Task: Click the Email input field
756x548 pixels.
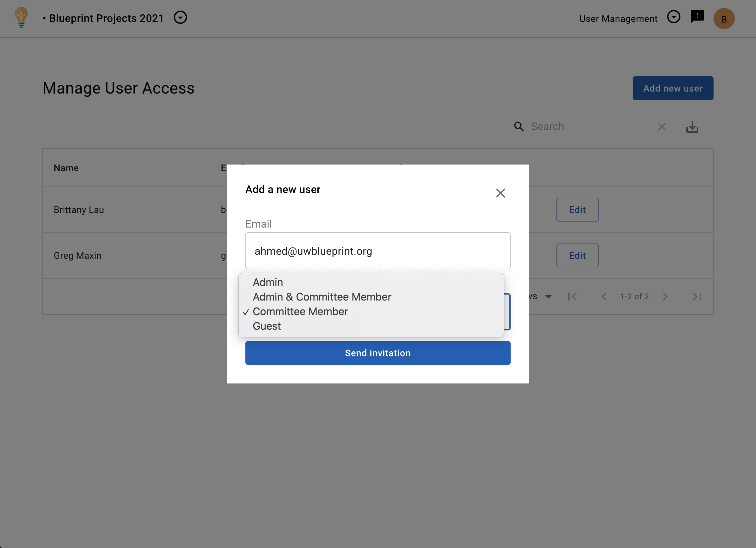Action: click(x=378, y=251)
